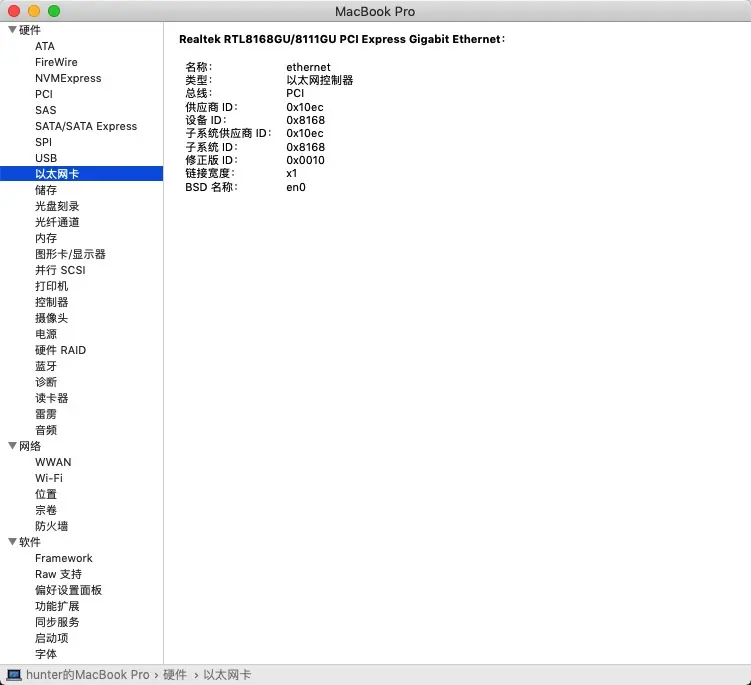
Task: Open the 蓝牙 hardware entry
Action: (x=46, y=366)
